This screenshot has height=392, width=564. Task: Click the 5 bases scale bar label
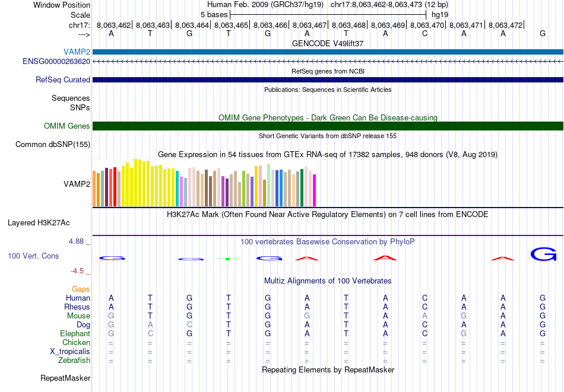214,15
